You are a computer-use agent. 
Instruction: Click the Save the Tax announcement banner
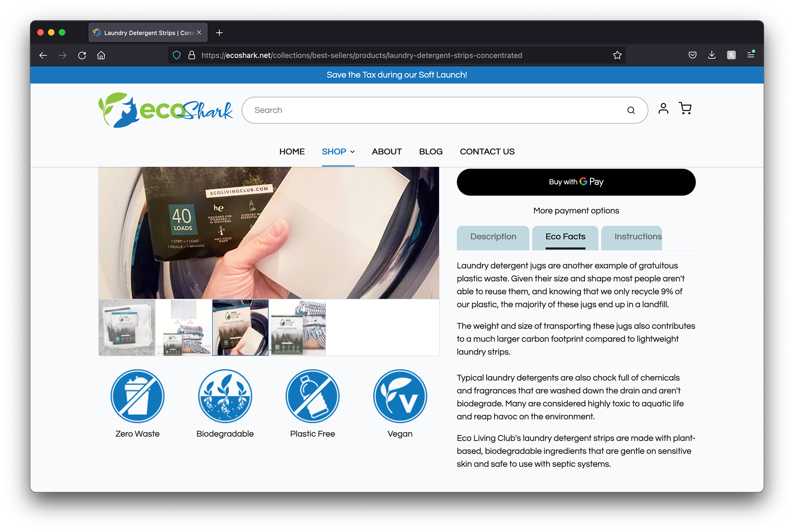point(397,75)
